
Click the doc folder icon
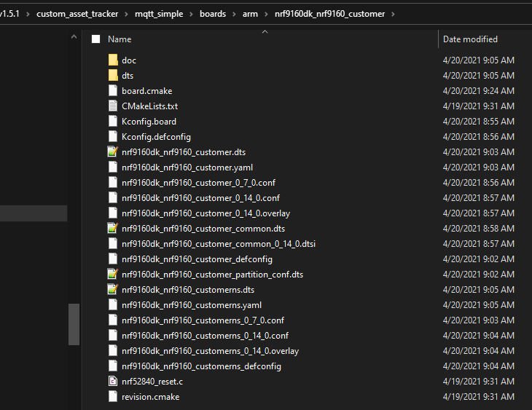coord(113,60)
